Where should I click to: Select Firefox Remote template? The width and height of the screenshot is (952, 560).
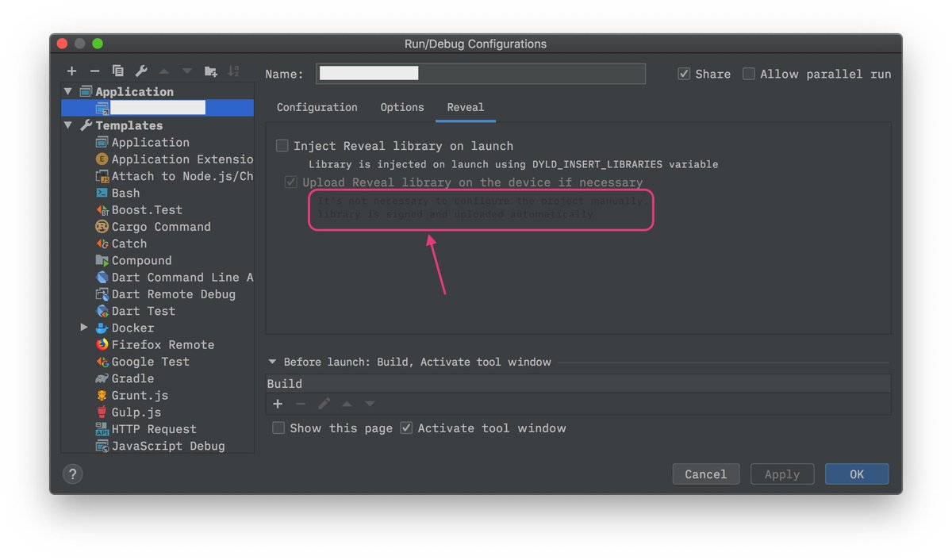[163, 344]
